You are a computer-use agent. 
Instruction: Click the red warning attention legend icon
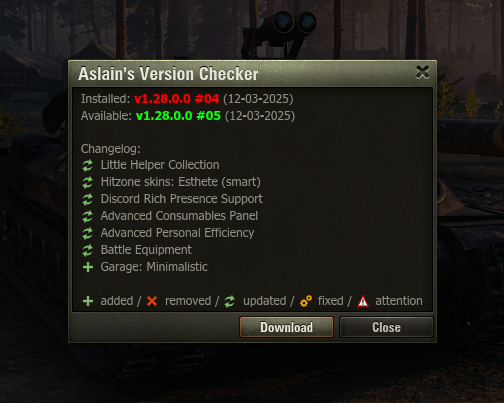[363, 301]
